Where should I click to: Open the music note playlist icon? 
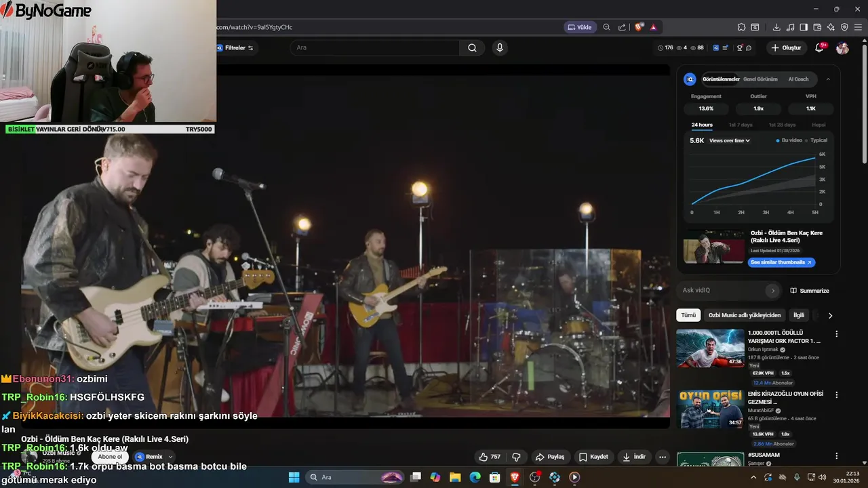(x=790, y=27)
